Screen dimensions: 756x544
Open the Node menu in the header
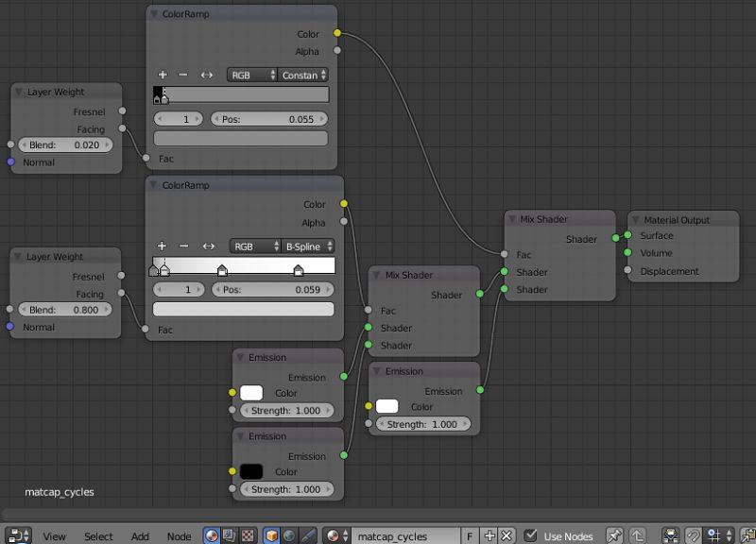click(179, 535)
